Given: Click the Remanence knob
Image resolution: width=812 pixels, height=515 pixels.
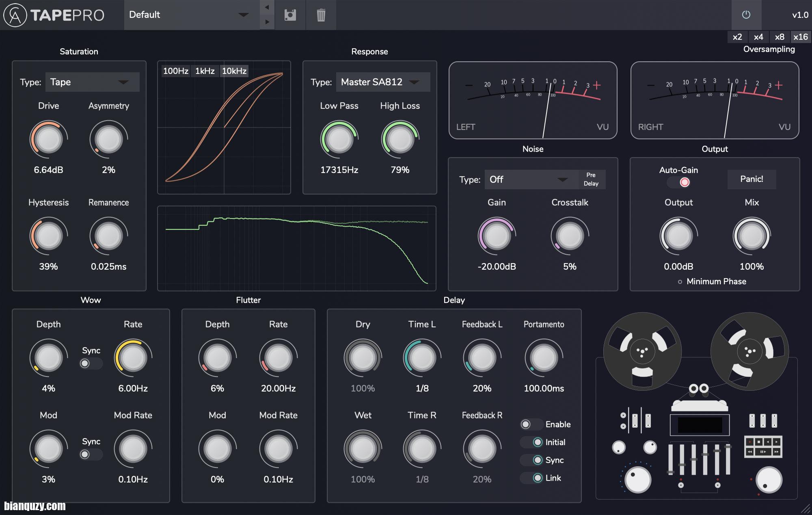Looking at the screenshot, I should [x=109, y=236].
